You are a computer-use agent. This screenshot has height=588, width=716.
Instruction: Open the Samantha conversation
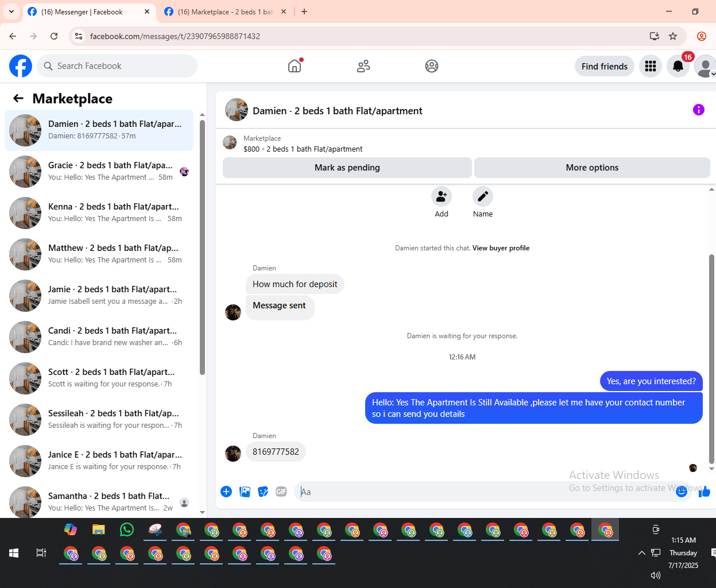(99, 501)
